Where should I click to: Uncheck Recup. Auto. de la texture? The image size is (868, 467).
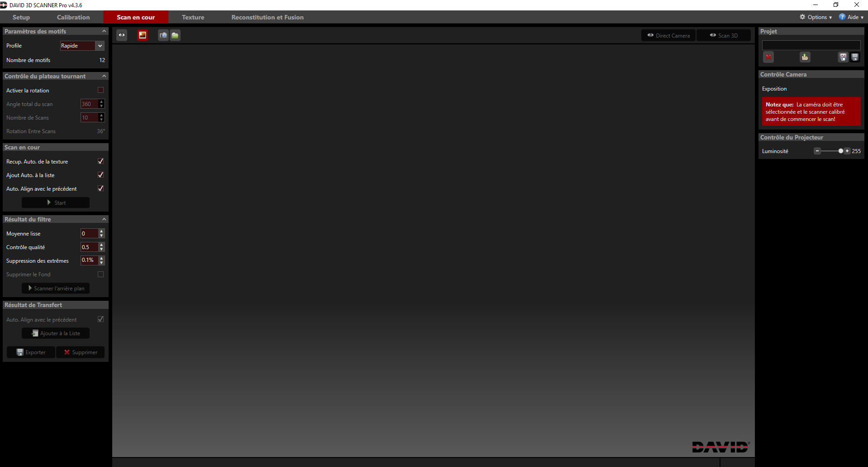coord(100,161)
